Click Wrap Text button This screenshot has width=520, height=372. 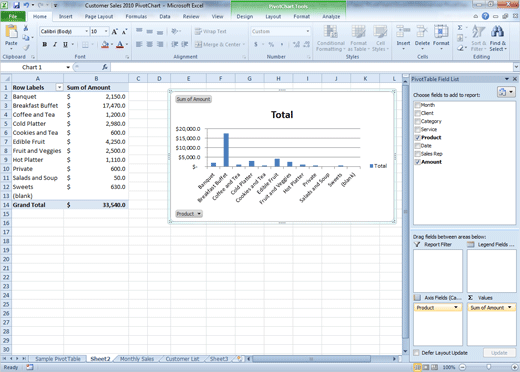211,31
